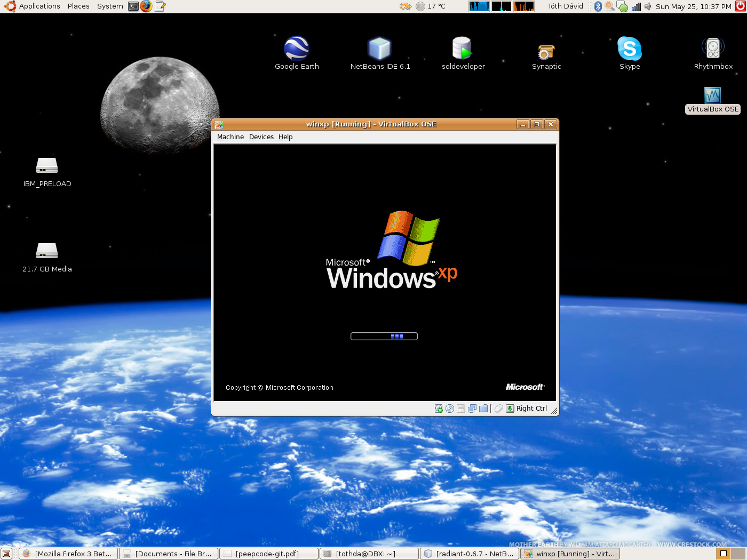Click the floppy disk indicator in VirtualBox
This screenshot has width=747, height=560.
(461, 409)
